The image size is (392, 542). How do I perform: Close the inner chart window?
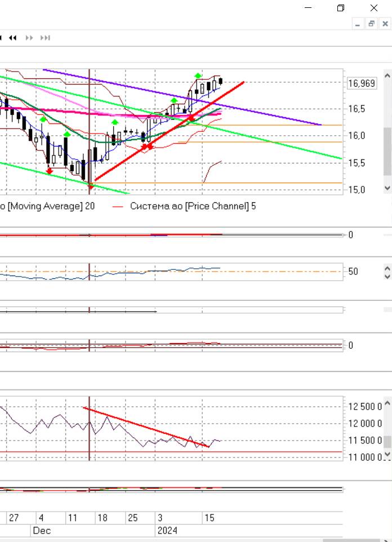pyautogui.click(x=385, y=24)
